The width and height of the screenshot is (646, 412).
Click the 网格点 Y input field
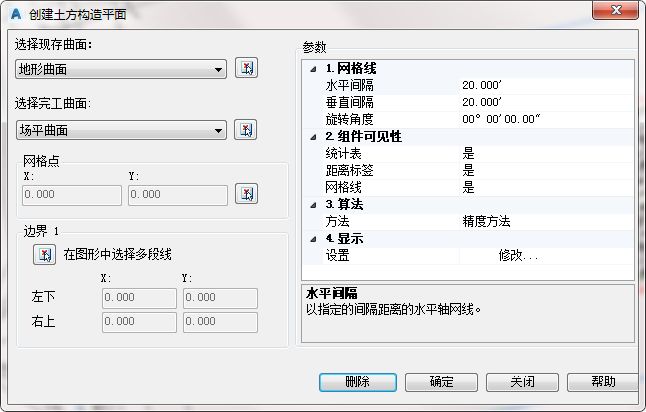coord(178,194)
